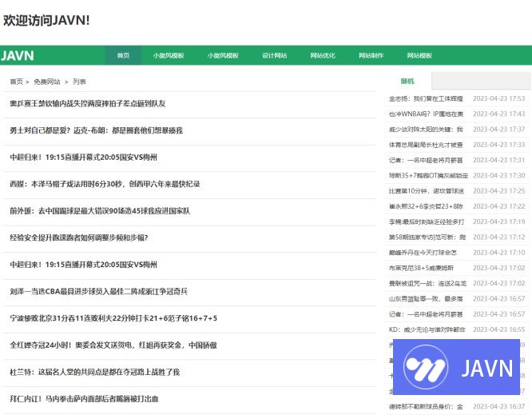Screen dimensions: 532x415
Task: Click the timestamp 2023-04-23 17:43
Action: tap(498, 114)
